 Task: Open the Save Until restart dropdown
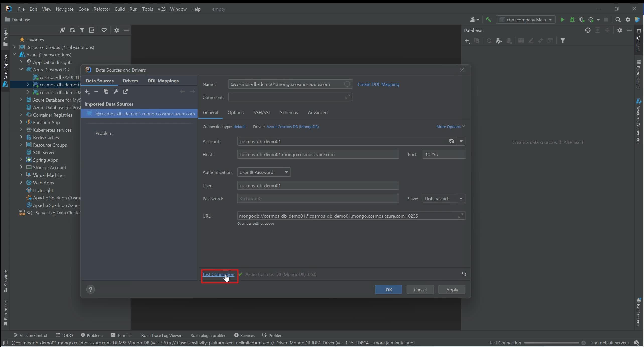[x=444, y=199]
